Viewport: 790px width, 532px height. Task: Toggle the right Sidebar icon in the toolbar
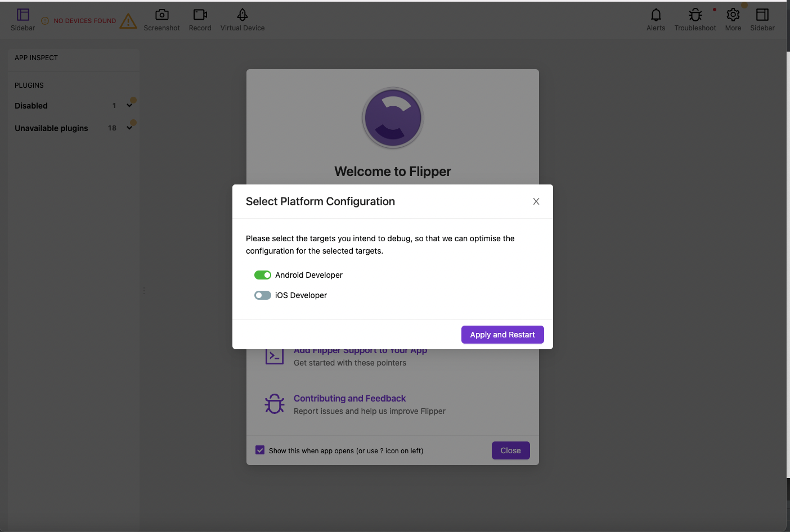point(762,15)
